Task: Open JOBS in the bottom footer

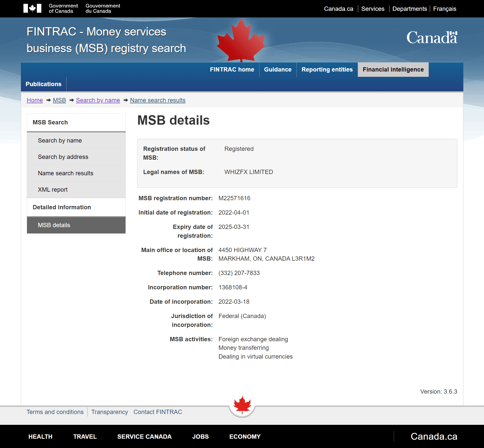Action: tap(200, 437)
